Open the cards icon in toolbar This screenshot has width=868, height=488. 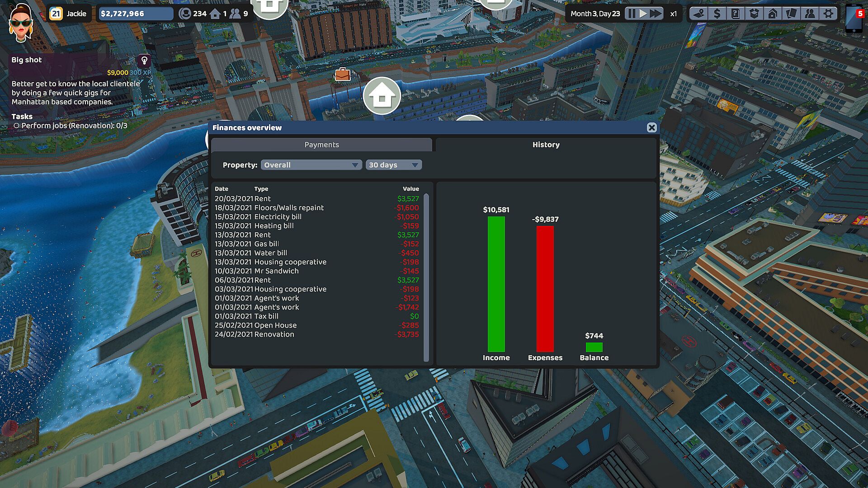791,14
